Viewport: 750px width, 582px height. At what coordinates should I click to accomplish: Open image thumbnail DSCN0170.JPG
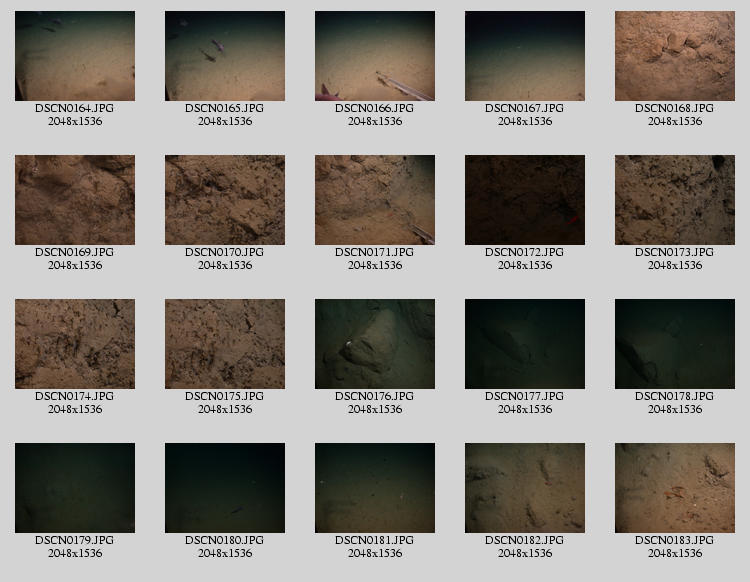coord(225,200)
